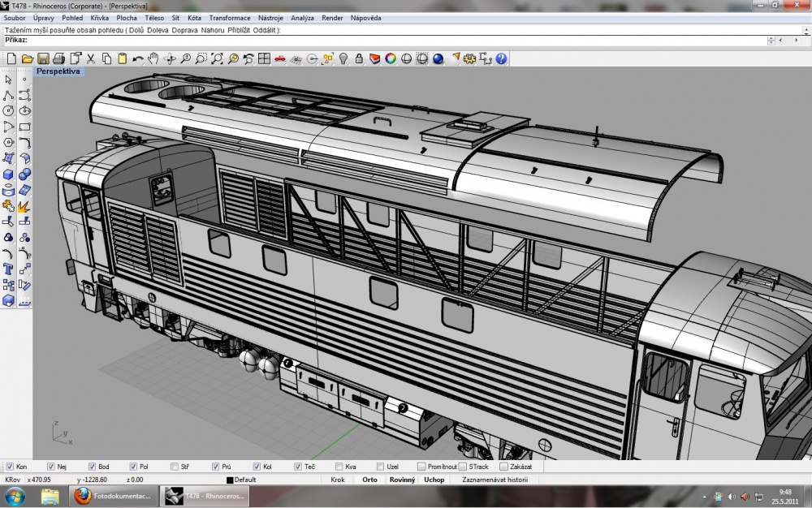Select the Polyline tool in left toolbar
This screenshot has width=812, height=508.
[x=8, y=95]
